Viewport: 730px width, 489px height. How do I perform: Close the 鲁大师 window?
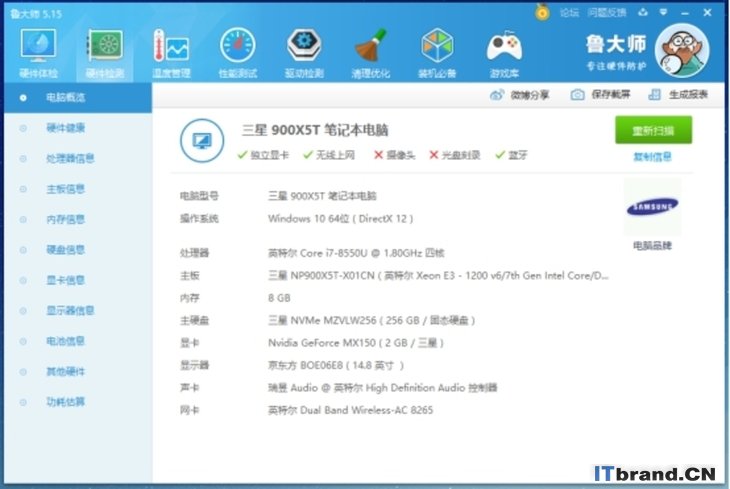point(707,13)
